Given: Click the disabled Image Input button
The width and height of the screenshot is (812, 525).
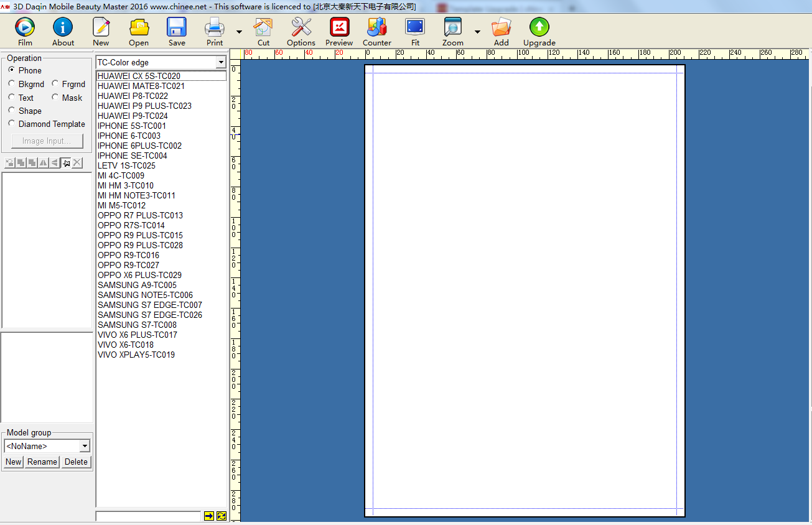Looking at the screenshot, I should (47, 141).
